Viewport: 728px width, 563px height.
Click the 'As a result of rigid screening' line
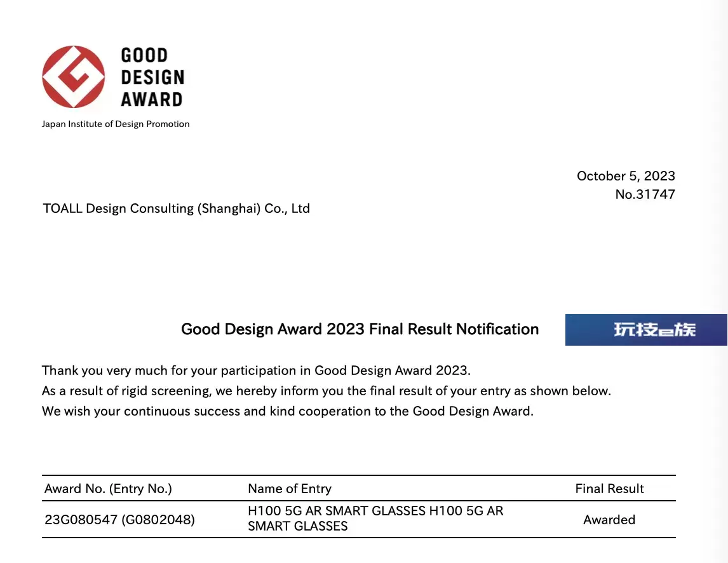[326, 391]
